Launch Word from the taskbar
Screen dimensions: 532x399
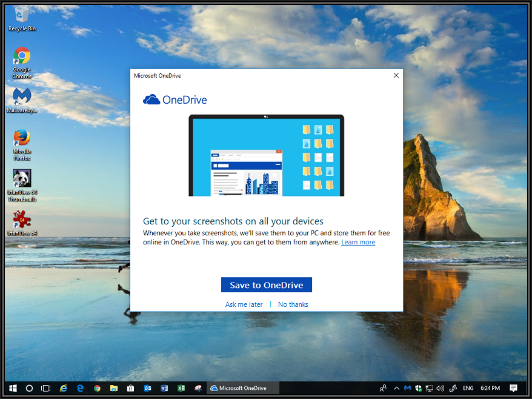(164, 388)
